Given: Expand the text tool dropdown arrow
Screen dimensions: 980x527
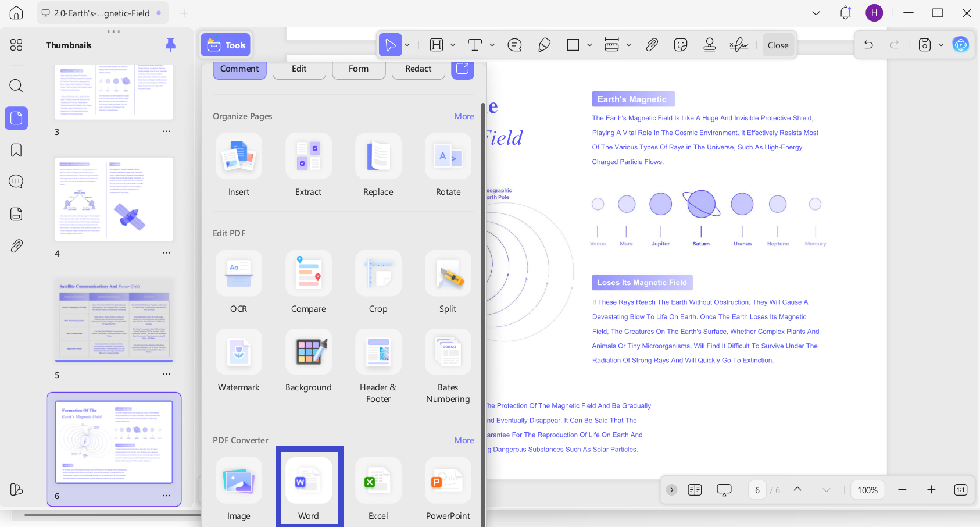Looking at the screenshot, I should coord(492,45).
